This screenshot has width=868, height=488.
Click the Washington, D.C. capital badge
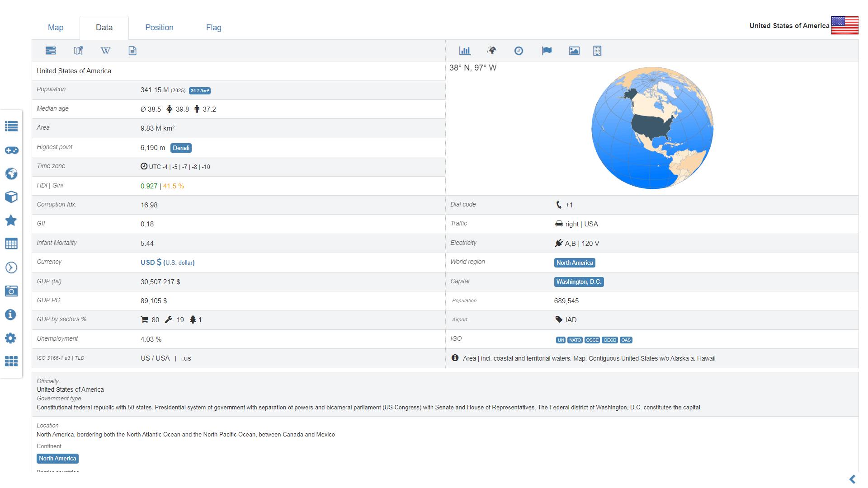[578, 282]
